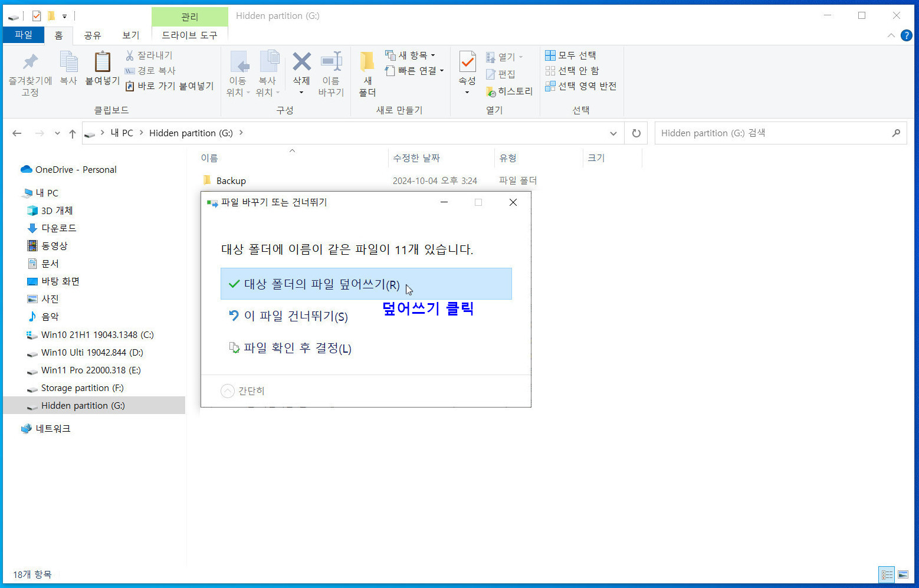Click the Delete (삭제) red X icon

pos(301,61)
